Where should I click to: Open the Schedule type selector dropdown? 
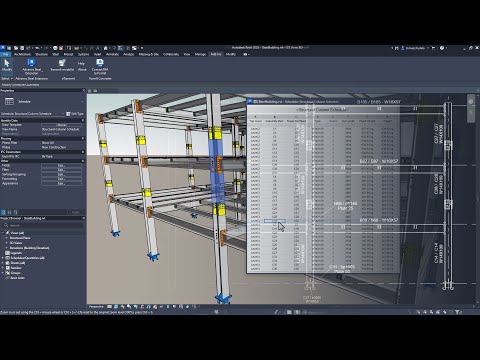pos(82,101)
